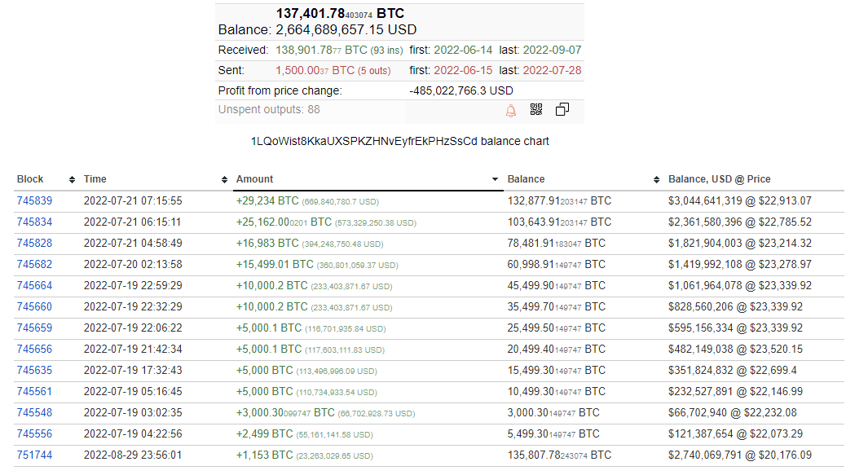868x475 pixels.
Task: Select the +29,234 BTC amount cell
Action: [x=307, y=201]
